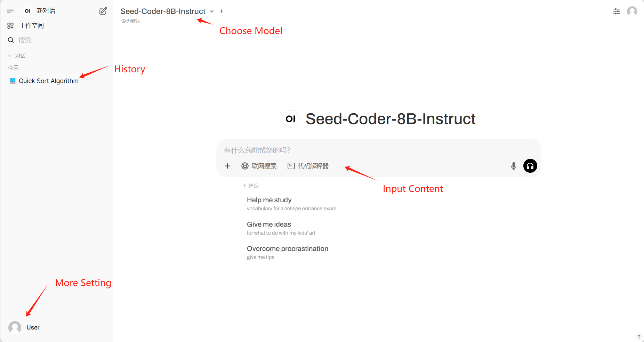Start a voice call with the headphone button

pos(530,166)
